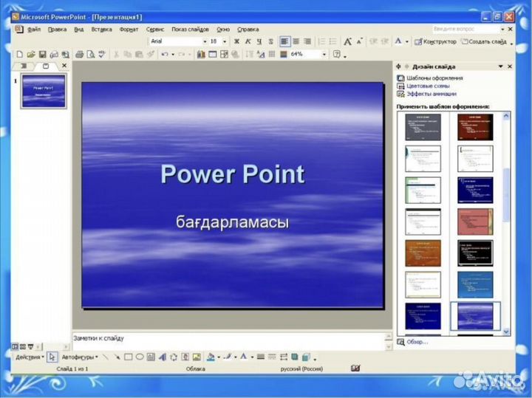The image size is (532, 398).
Task: Click the help question field Введите вопрос
Action: tap(465, 29)
